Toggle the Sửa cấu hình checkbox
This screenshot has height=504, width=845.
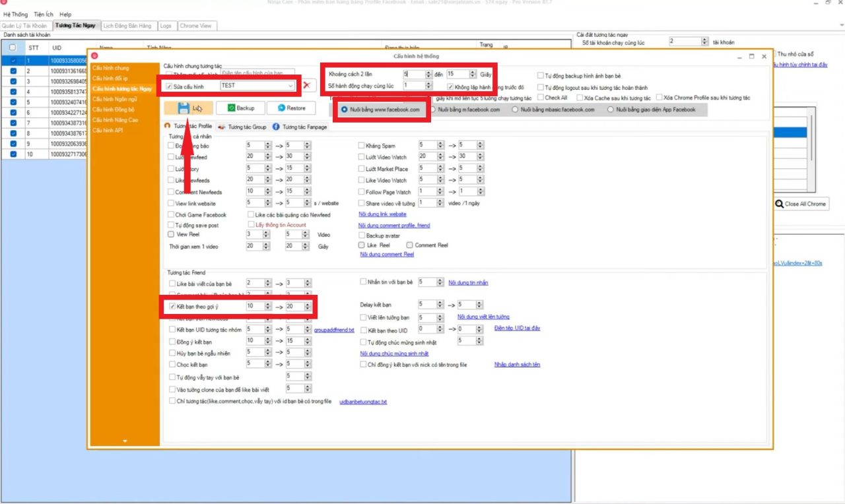pyautogui.click(x=170, y=86)
